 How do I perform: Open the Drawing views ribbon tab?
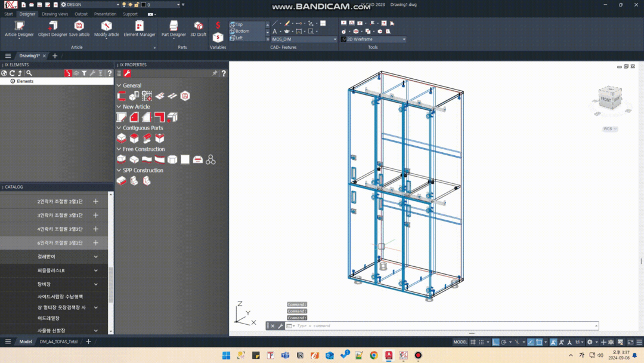coord(55,14)
